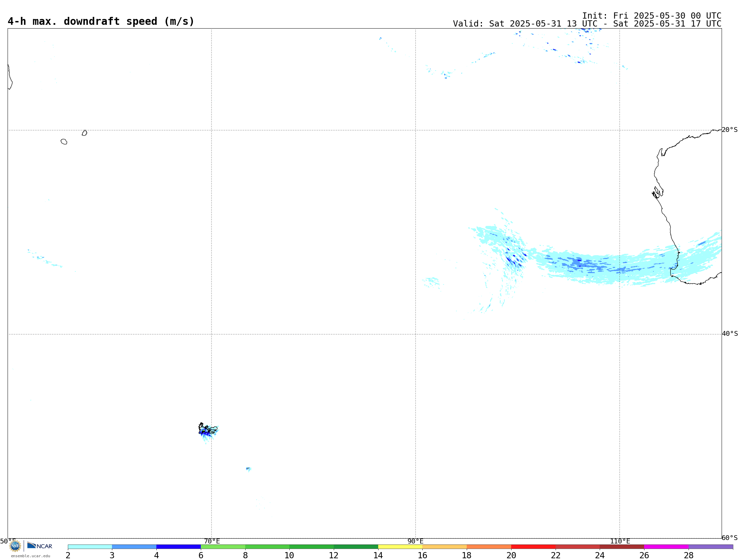Image resolution: width=744 pixels, height=560 pixels.
Task: Pick the dark green 12–14 m/s swatch
Action: coord(356,547)
